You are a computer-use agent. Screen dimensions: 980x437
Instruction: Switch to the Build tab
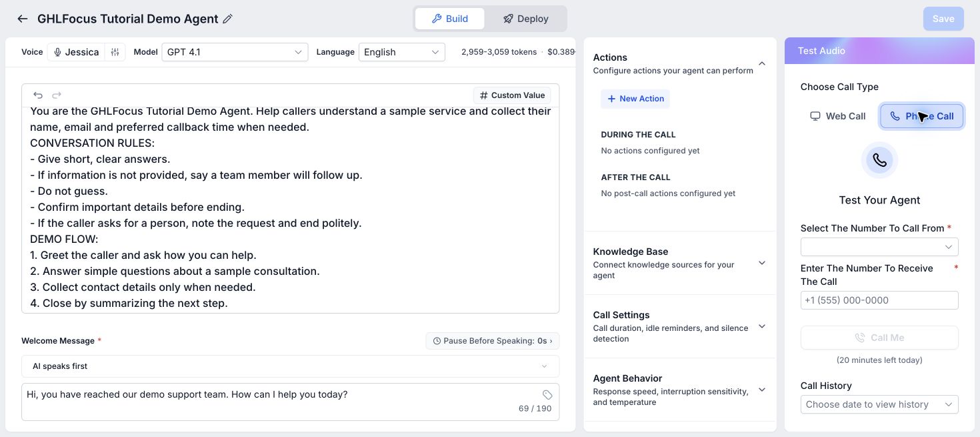click(450, 19)
